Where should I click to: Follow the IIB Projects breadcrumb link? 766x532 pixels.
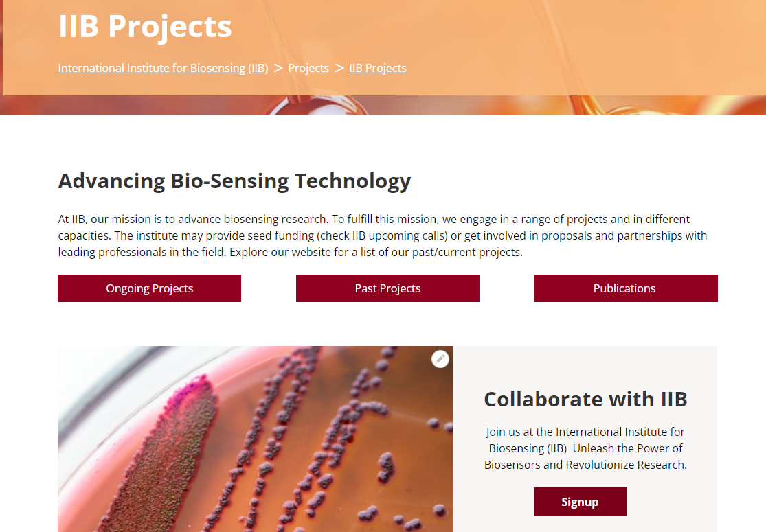(x=378, y=68)
